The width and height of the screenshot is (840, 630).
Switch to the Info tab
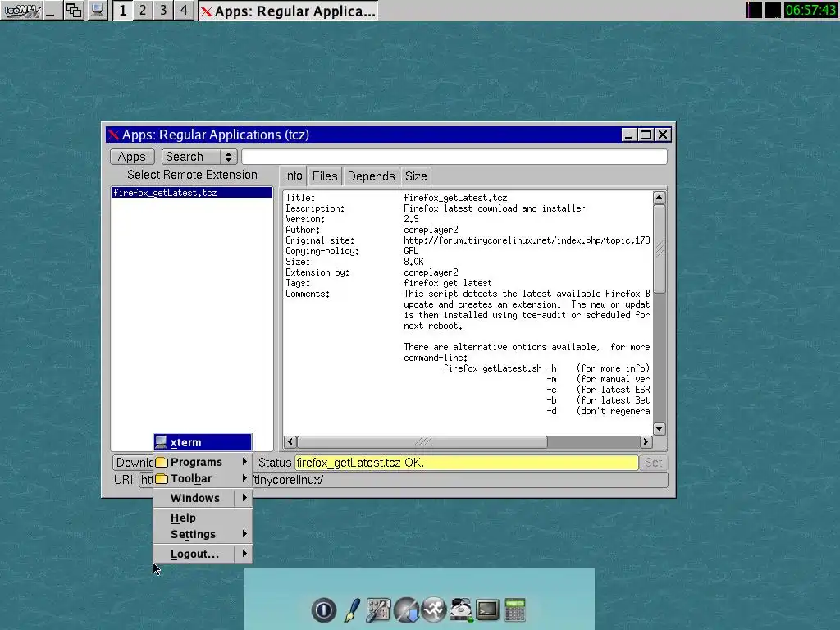pos(293,176)
